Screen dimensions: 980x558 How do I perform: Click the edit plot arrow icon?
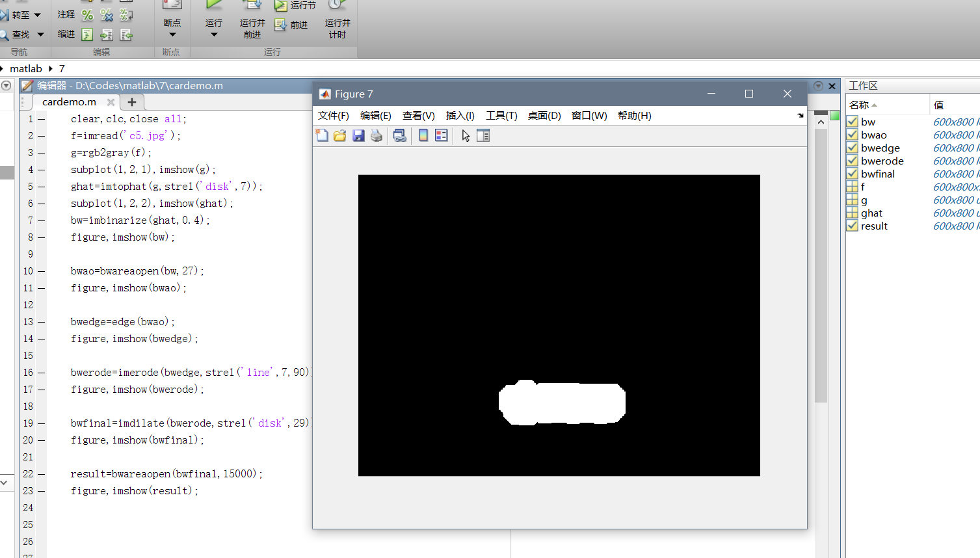tap(466, 135)
